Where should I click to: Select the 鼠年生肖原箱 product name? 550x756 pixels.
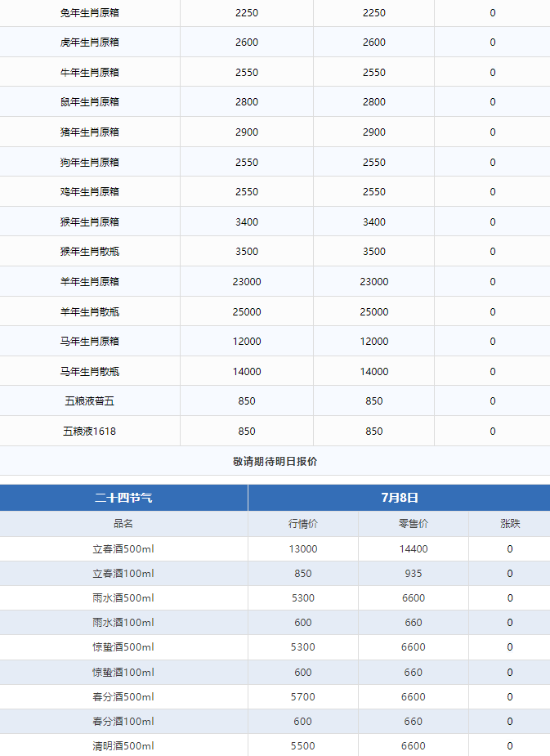coord(90,102)
